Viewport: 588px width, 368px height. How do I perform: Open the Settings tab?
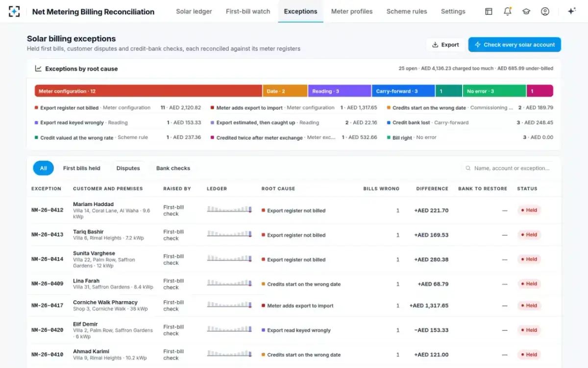[x=453, y=11]
